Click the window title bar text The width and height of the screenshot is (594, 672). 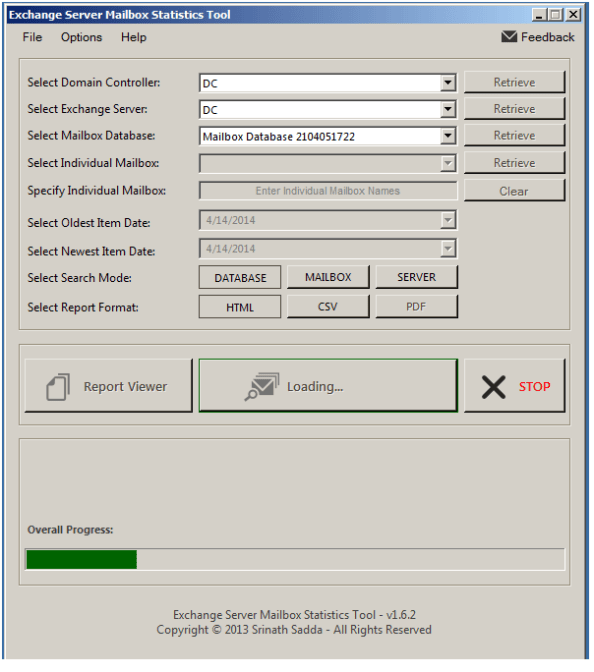[120, 15]
